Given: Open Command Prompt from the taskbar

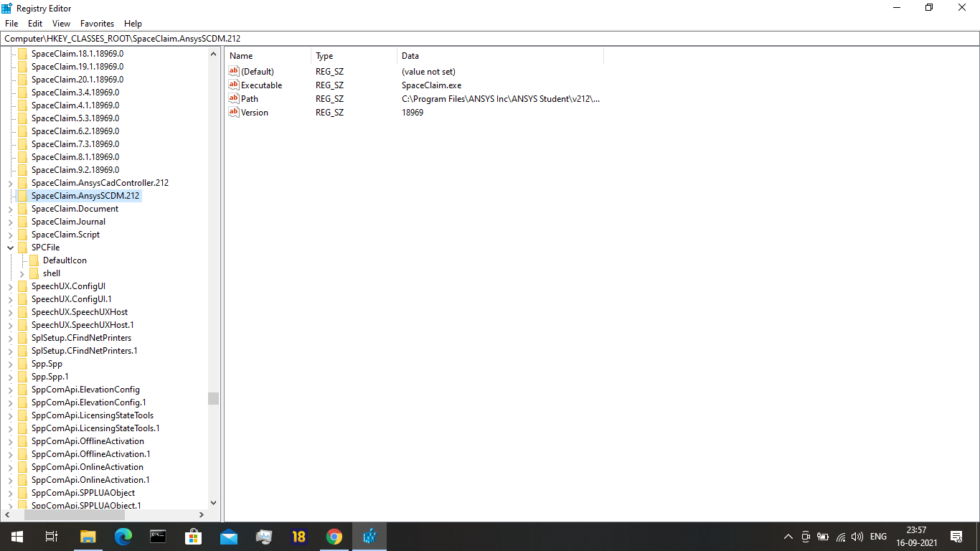Looking at the screenshot, I should (x=159, y=537).
